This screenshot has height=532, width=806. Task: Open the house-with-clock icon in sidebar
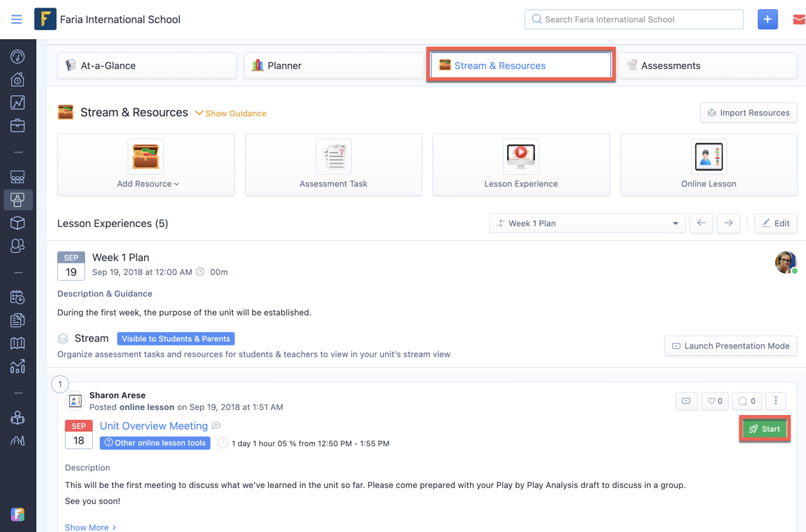pyautogui.click(x=17, y=79)
